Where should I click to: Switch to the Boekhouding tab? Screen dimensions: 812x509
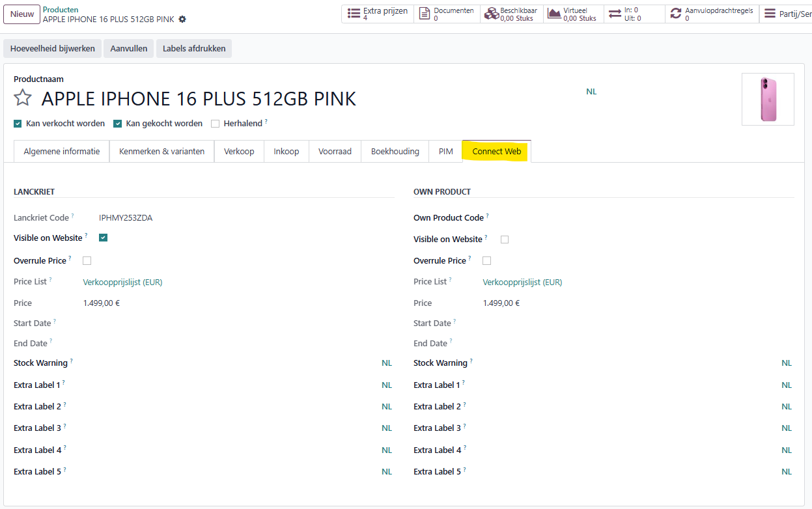(x=395, y=151)
